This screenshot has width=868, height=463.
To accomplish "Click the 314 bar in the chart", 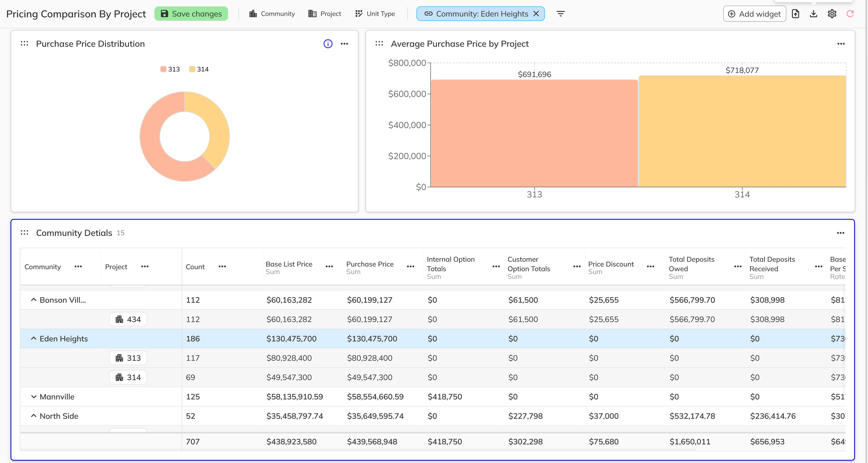I will pos(742,131).
